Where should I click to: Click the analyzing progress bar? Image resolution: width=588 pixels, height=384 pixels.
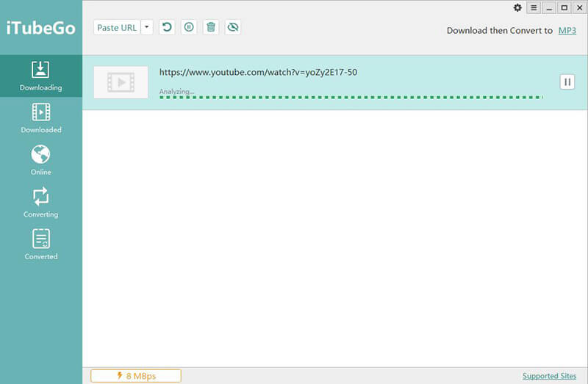[351, 98]
